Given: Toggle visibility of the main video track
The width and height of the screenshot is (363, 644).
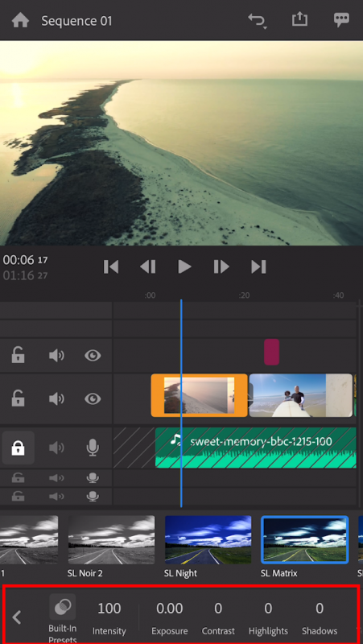Looking at the screenshot, I should 93,398.
